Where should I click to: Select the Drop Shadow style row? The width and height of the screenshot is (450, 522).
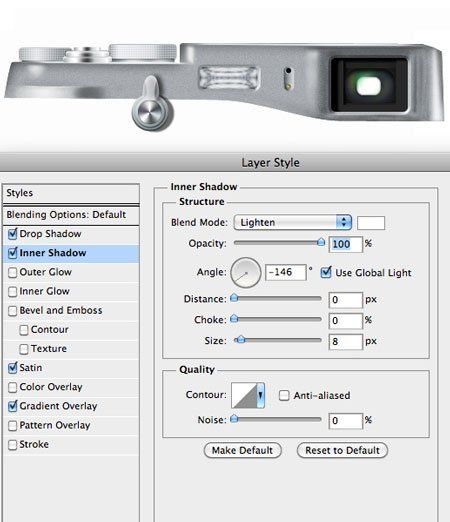pos(71,234)
